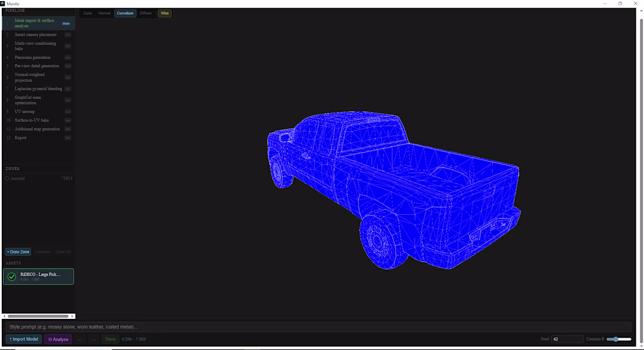644x350 pixels.
Task: Switch viewport to Zone view
Action: [87, 13]
